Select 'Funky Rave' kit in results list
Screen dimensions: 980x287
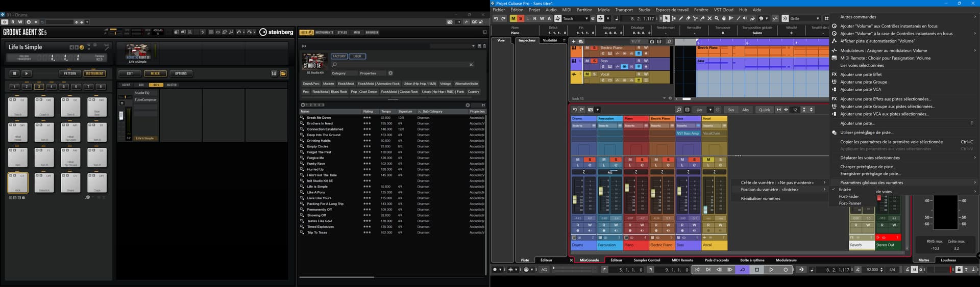coord(392,164)
